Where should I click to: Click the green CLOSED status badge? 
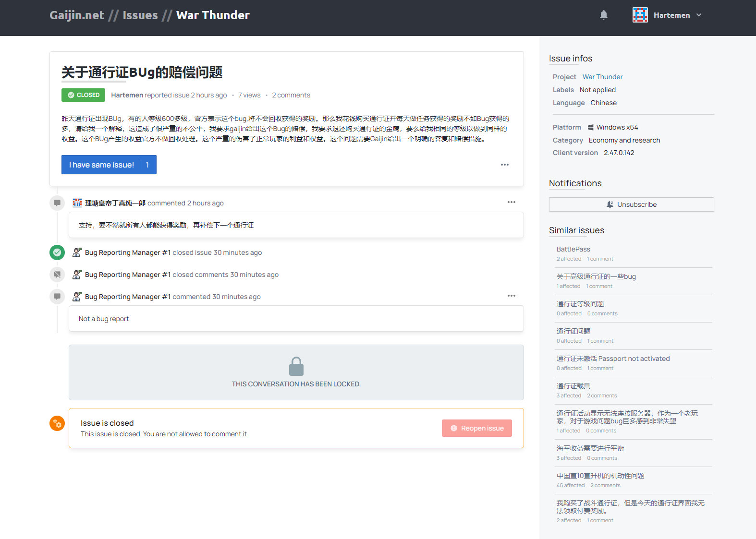point(83,95)
